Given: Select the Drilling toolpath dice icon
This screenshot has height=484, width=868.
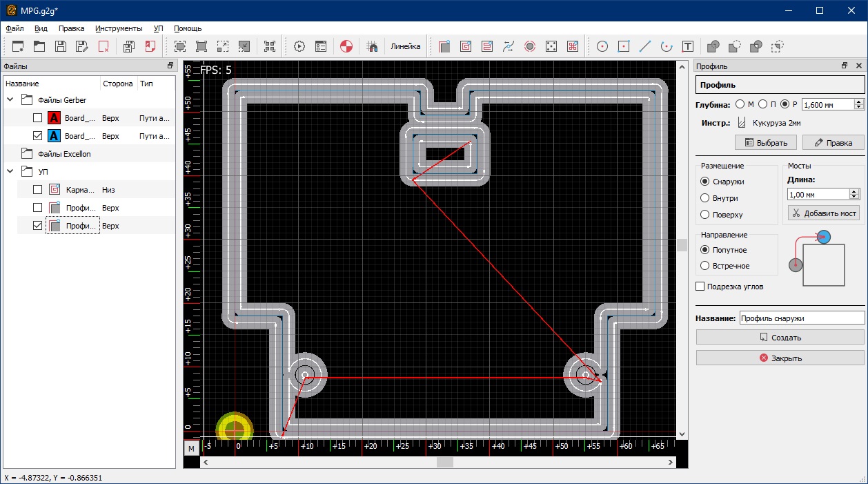Looking at the screenshot, I should [551, 46].
